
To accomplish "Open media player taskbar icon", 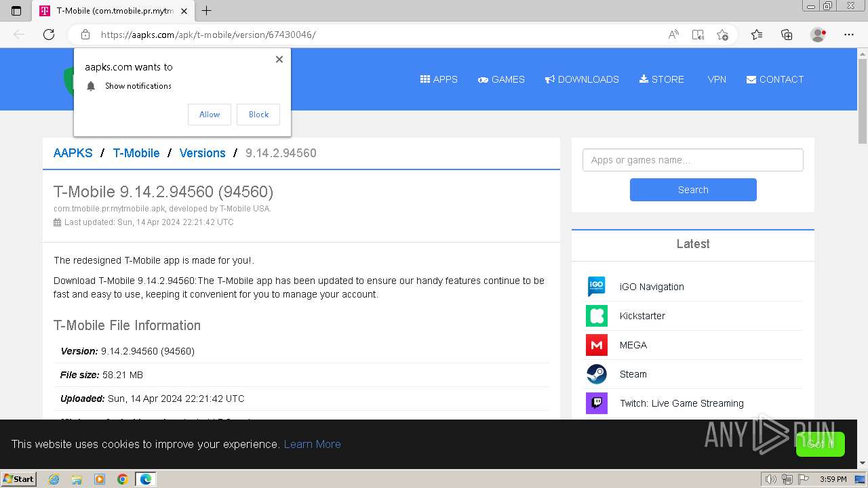I will (x=100, y=479).
